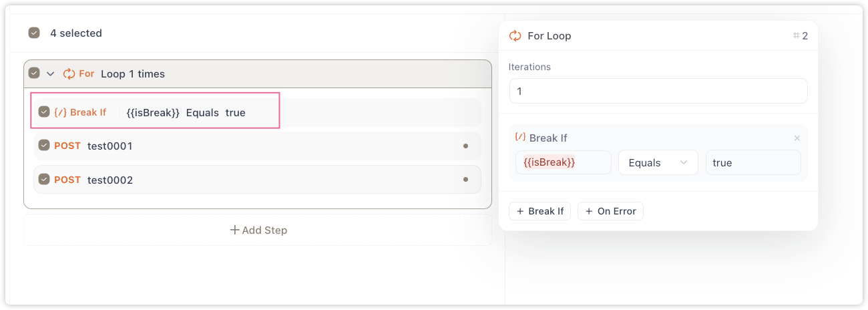The image size is (868, 310).
Task: Toggle the POST test0002 checkbox
Action: coord(44,180)
